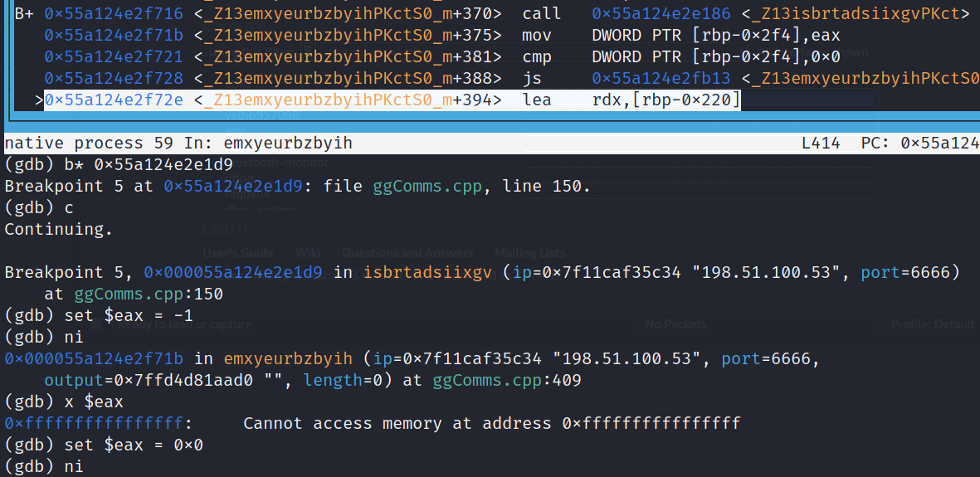Click function name isbrtadsiixgv in breakpoint hit

tap(427, 273)
